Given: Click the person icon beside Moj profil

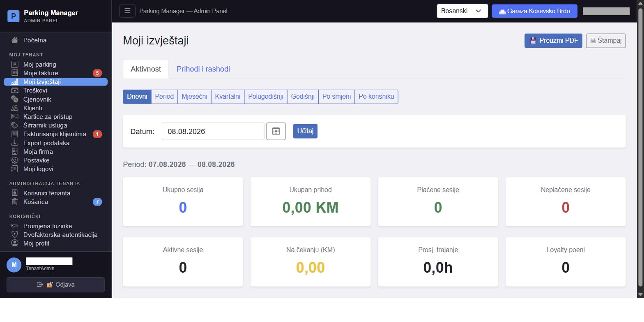Looking at the screenshot, I should click(x=15, y=243).
